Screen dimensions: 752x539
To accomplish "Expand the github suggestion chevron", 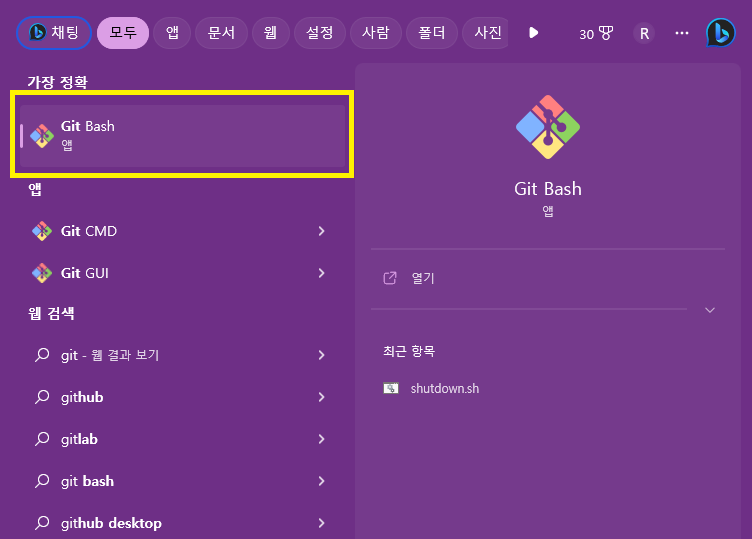I will pos(321,397).
